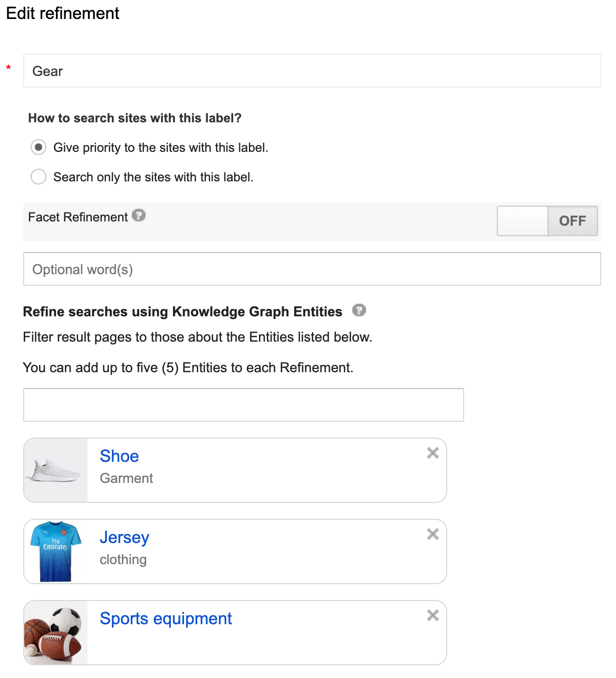This screenshot has height=678, width=616.
Task: Click the white shoe thumbnail
Action: pyautogui.click(x=56, y=470)
